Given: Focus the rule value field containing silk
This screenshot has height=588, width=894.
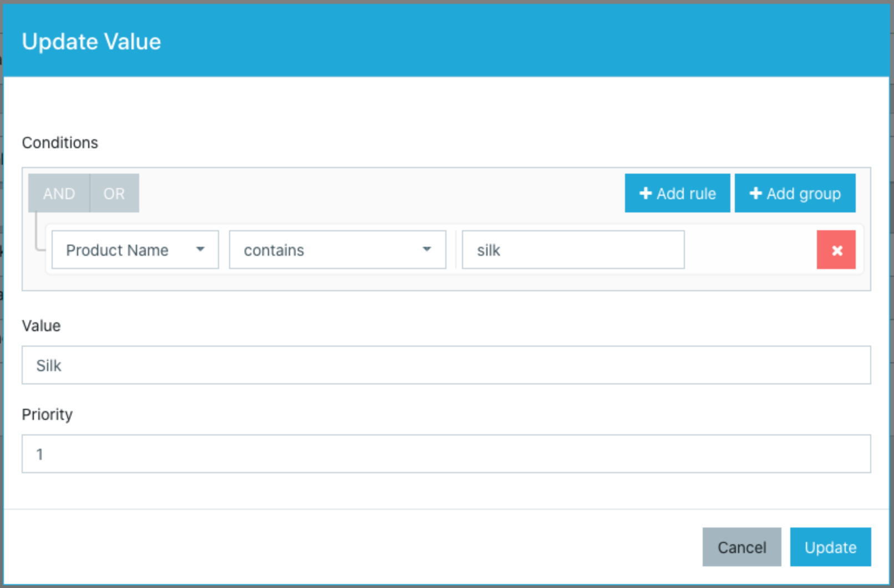Looking at the screenshot, I should [x=573, y=250].
